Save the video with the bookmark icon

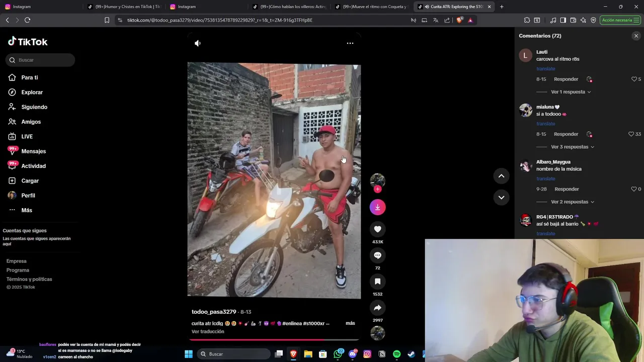pyautogui.click(x=378, y=282)
